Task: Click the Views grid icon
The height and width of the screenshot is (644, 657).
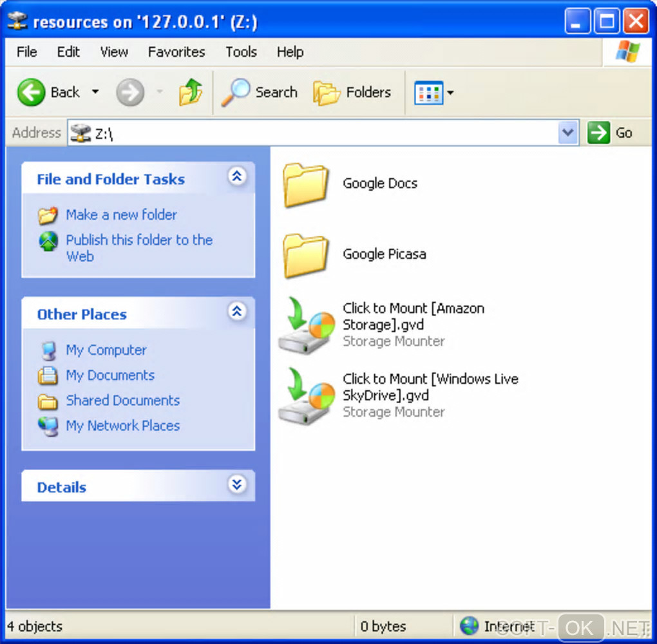Action: (x=428, y=93)
